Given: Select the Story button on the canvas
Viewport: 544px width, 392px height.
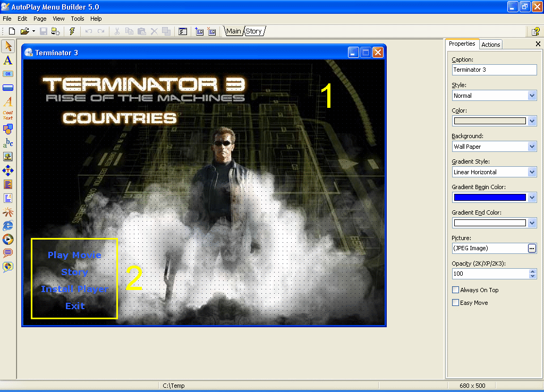Looking at the screenshot, I should coord(74,272).
